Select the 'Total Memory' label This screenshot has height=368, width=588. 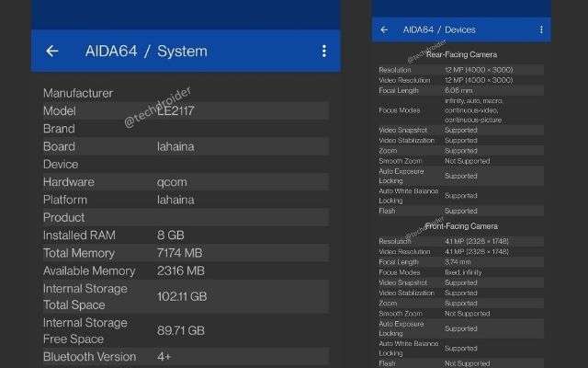79,253
